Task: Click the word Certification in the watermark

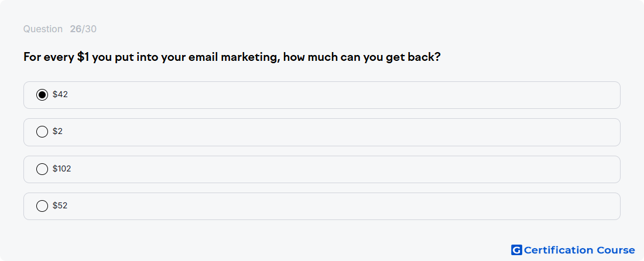Action: tap(559, 250)
